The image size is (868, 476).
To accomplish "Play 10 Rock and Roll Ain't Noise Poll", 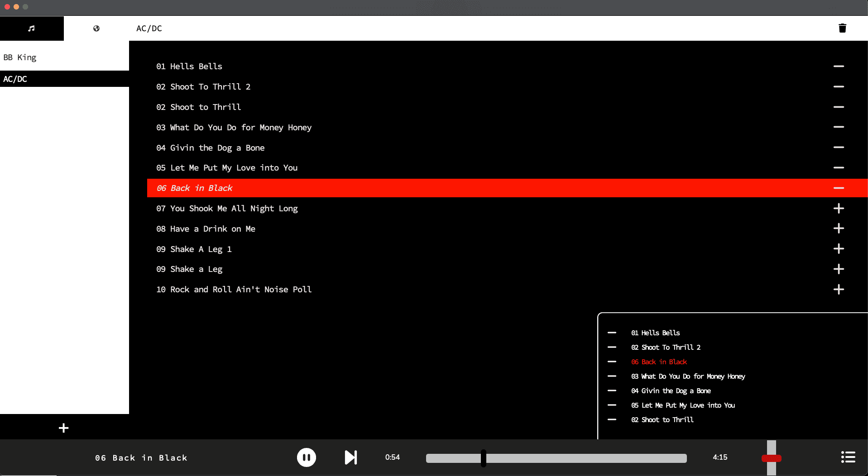I will point(234,290).
